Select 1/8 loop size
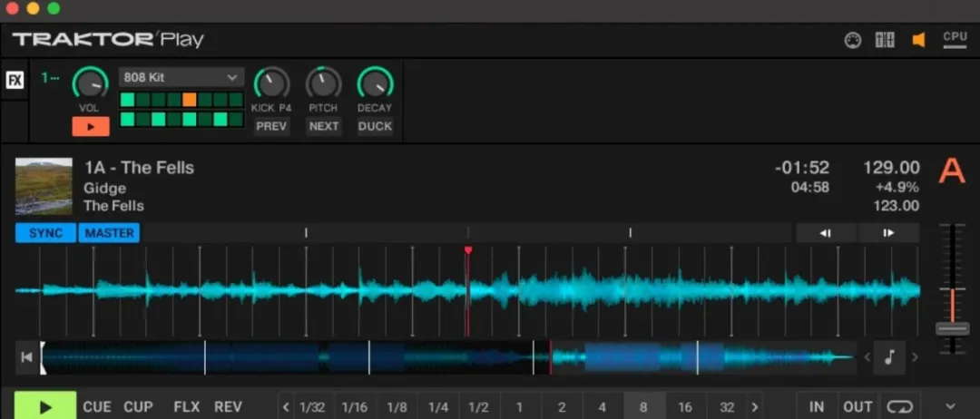This screenshot has width=980, height=419. [397, 408]
